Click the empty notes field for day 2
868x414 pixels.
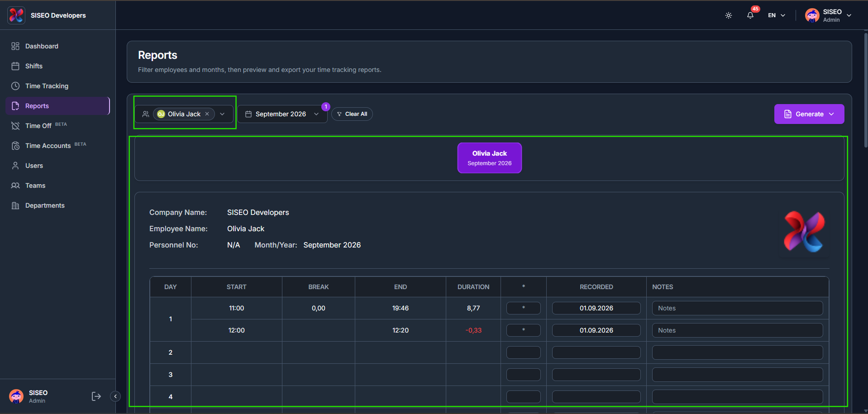(738, 352)
